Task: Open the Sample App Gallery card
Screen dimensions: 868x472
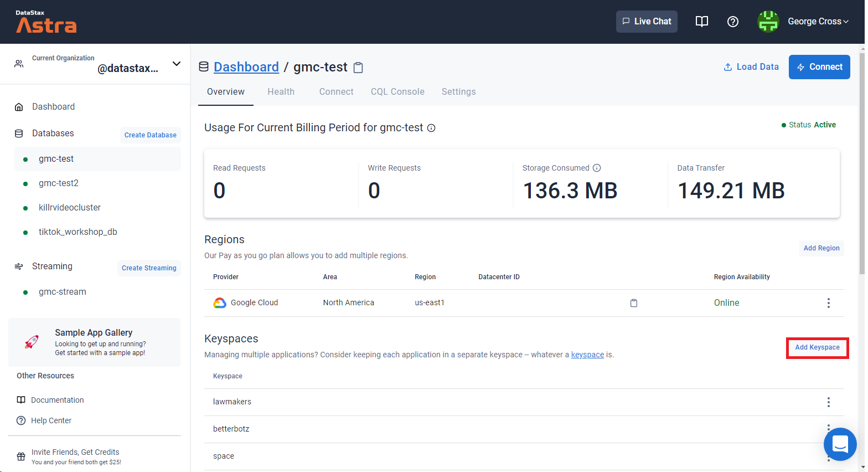Action: (94, 342)
